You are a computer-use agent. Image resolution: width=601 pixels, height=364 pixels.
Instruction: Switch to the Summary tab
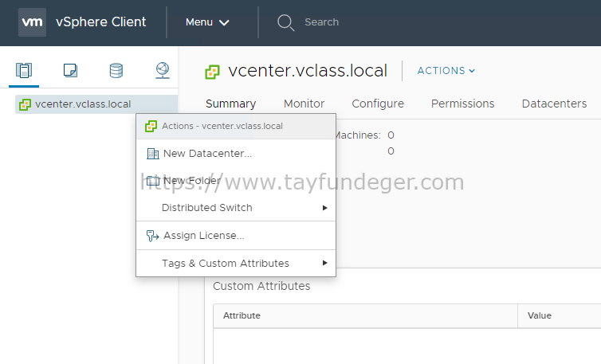(x=230, y=104)
